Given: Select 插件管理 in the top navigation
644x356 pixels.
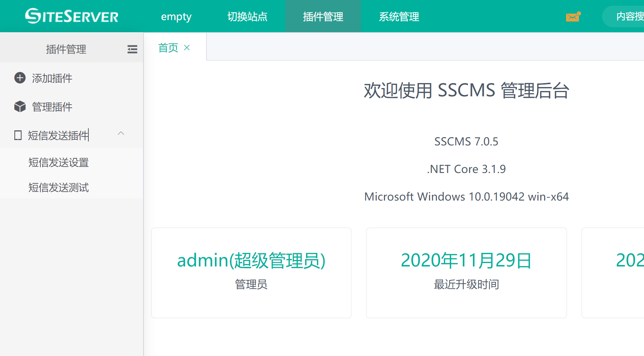Looking at the screenshot, I should click(x=323, y=16).
